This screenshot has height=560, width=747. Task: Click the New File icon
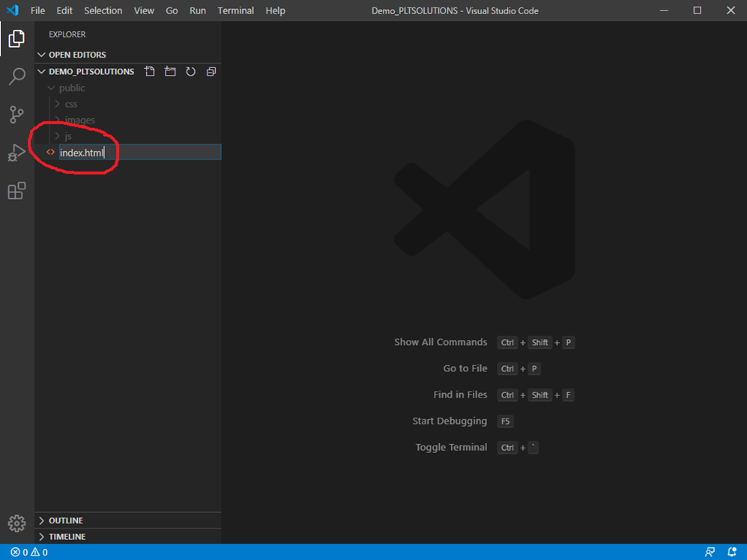pos(150,71)
